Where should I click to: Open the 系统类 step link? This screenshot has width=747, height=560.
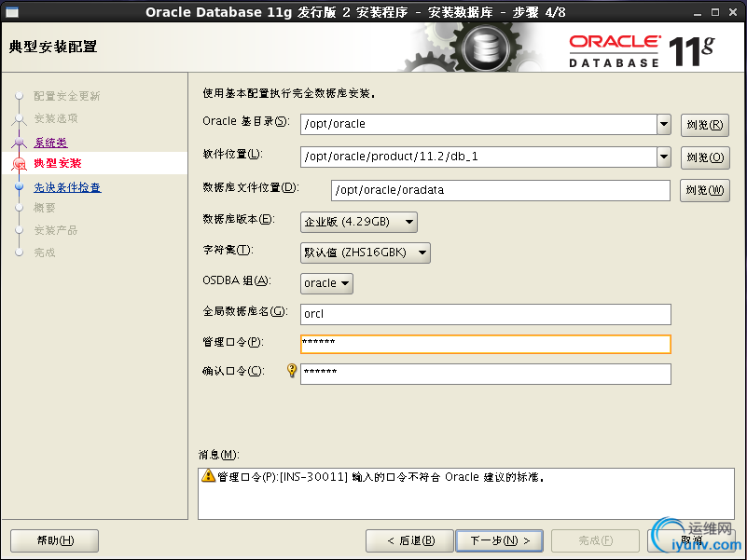click(50, 143)
